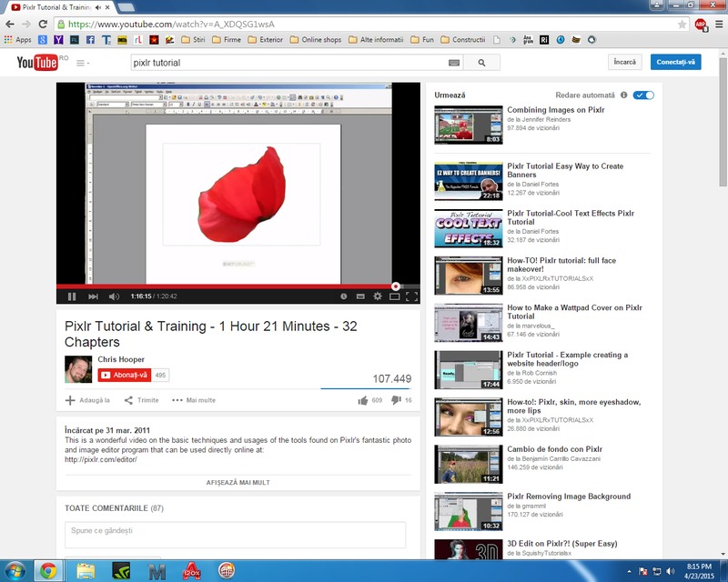Screen dimensions: 728x582
Task: Expand the Alte informatii bookmarks folder
Action: click(376, 40)
